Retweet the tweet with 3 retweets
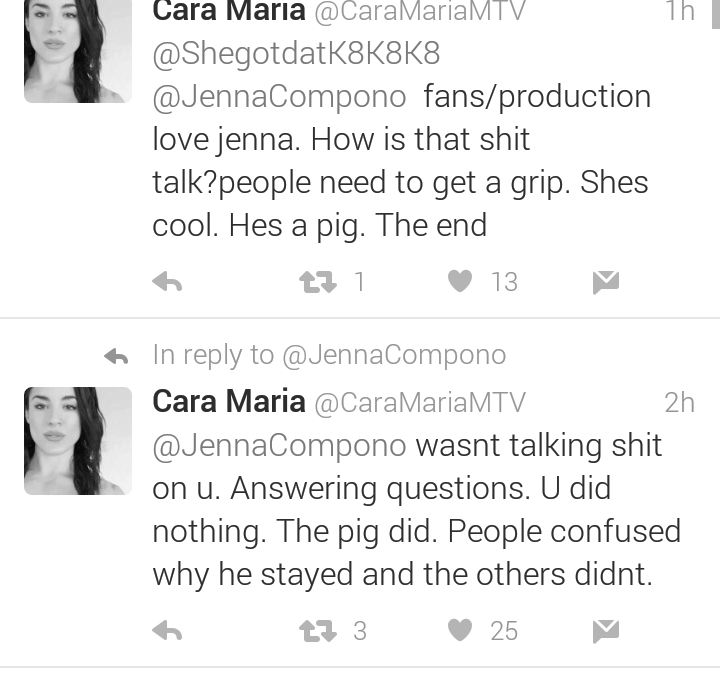The image size is (720, 679). [x=318, y=631]
